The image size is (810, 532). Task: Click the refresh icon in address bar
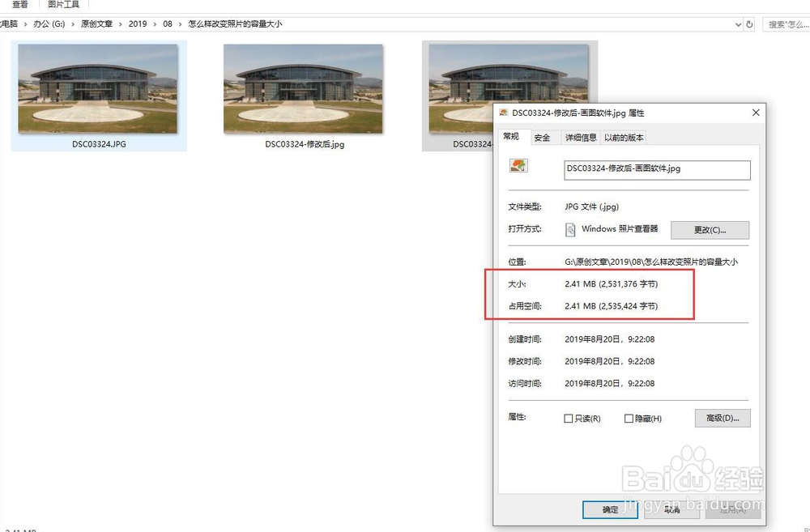pyautogui.click(x=749, y=24)
